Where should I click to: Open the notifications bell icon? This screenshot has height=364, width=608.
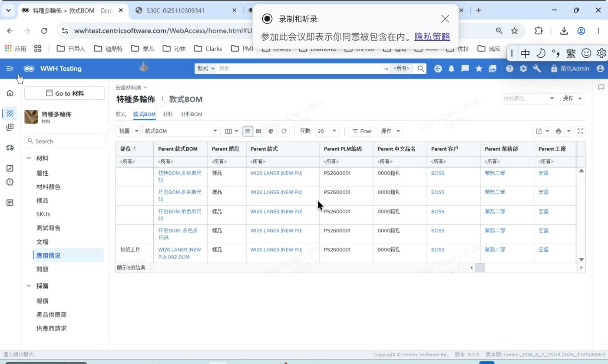(x=452, y=69)
